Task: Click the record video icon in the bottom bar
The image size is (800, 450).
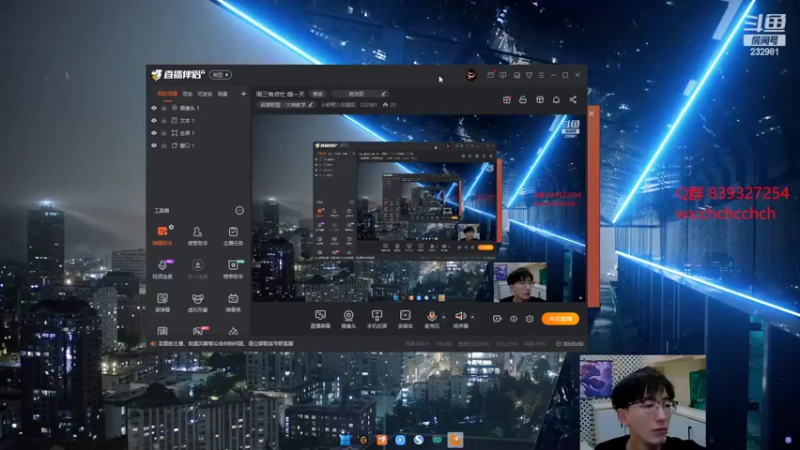Action: 497,319
